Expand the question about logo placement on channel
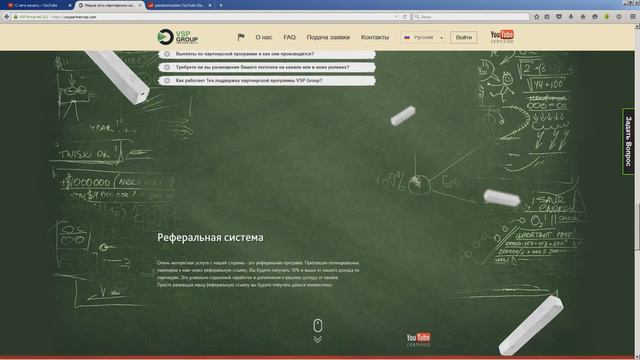640x360 pixels. 267,67
